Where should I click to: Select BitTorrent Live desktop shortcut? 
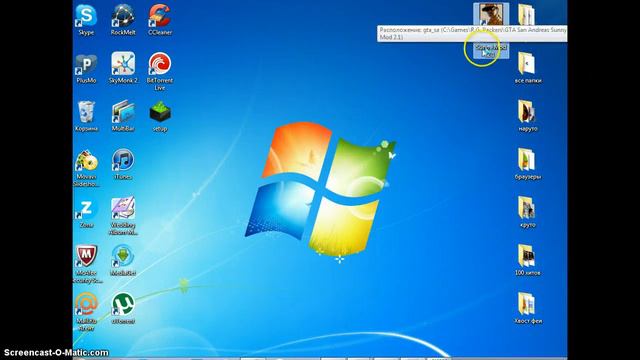click(160, 64)
